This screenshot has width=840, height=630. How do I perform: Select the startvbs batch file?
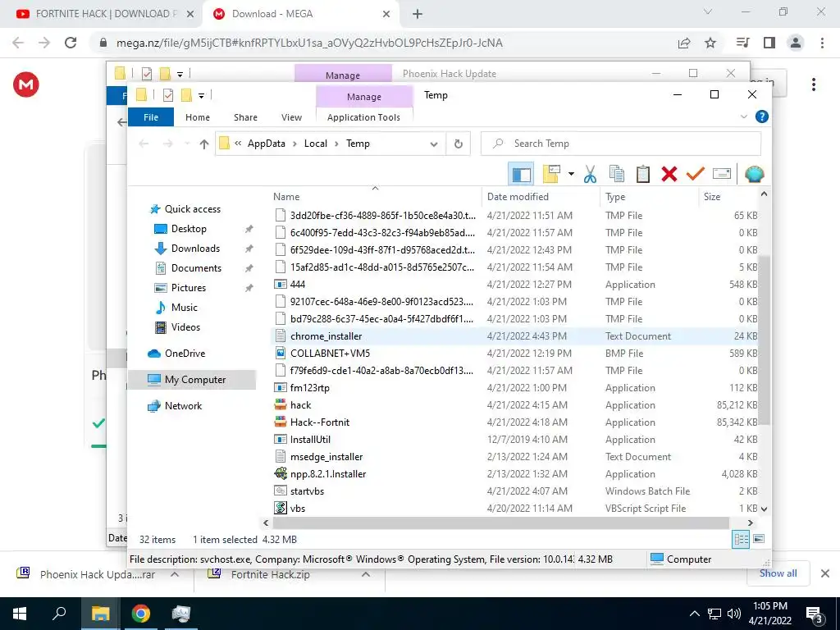[307, 491]
